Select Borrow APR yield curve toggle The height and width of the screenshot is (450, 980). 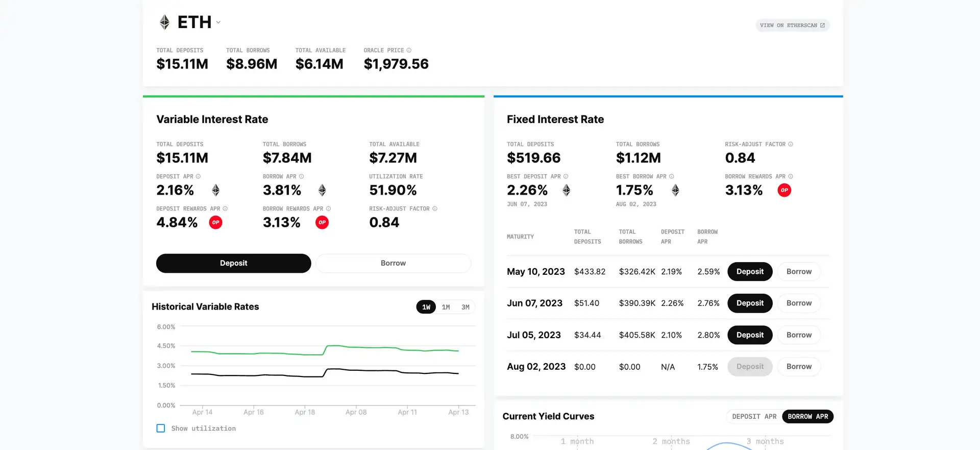coord(807,417)
